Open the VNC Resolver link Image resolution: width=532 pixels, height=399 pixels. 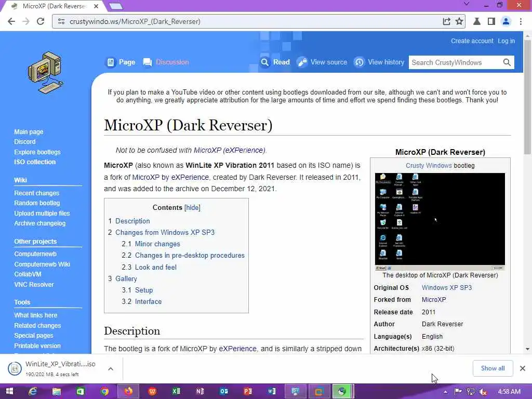(x=34, y=284)
